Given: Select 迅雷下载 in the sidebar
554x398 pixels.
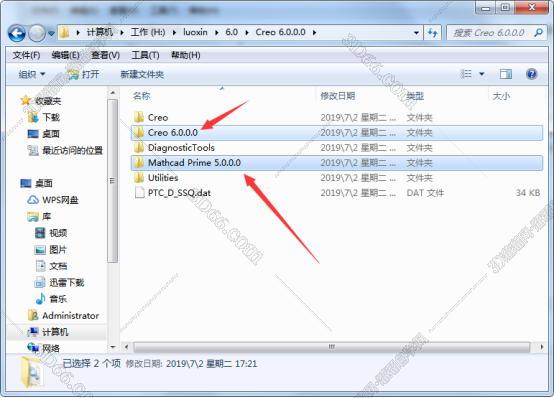Looking at the screenshot, I should 67,282.
